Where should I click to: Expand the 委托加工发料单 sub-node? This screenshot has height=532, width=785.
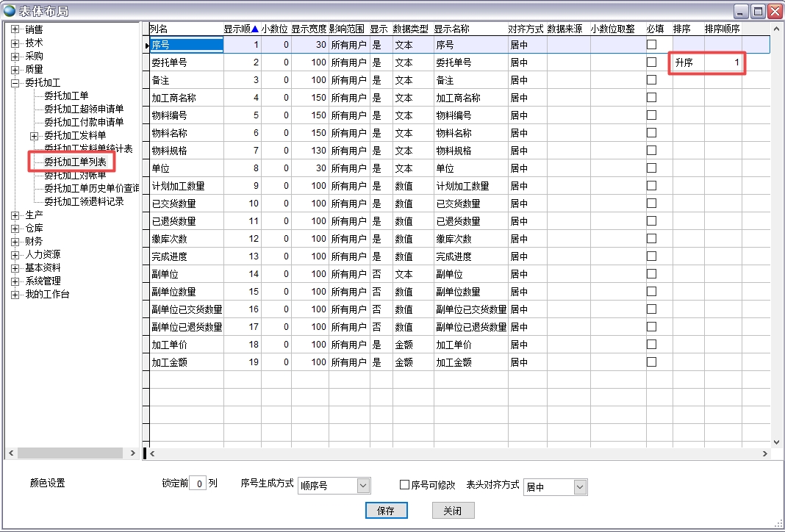pyautogui.click(x=34, y=136)
